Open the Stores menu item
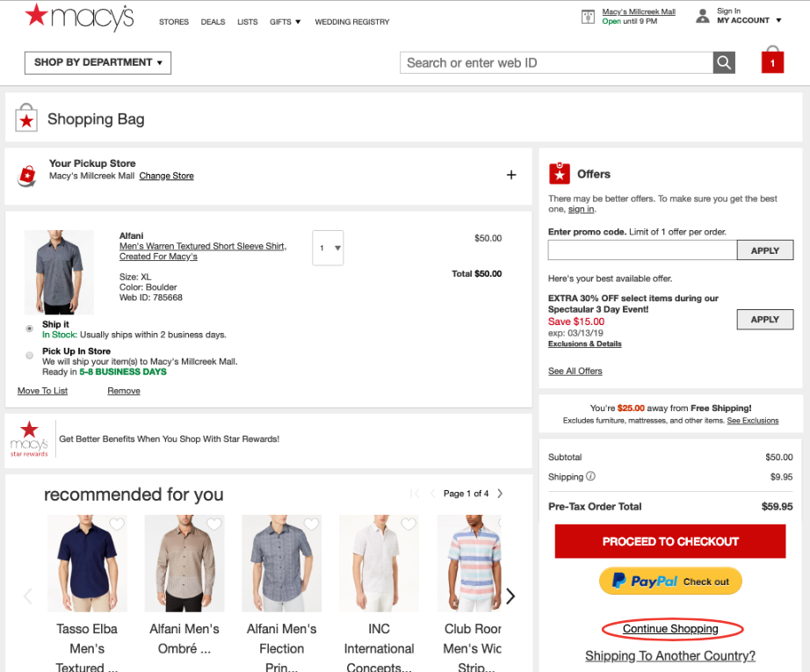Viewport: 810px width, 672px height. pos(174,22)
